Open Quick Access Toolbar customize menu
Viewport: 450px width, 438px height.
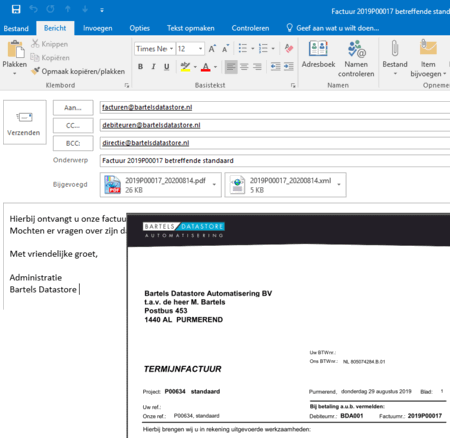coord(102,10)
